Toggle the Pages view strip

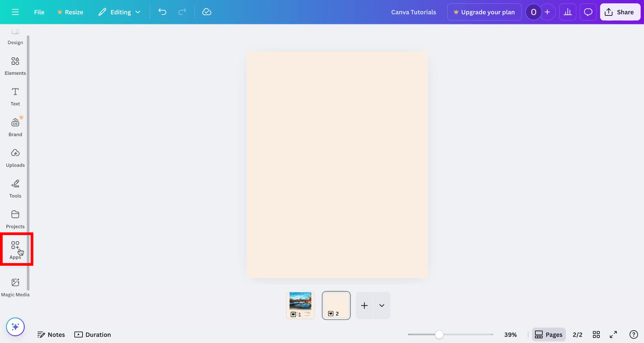(549, 334)
